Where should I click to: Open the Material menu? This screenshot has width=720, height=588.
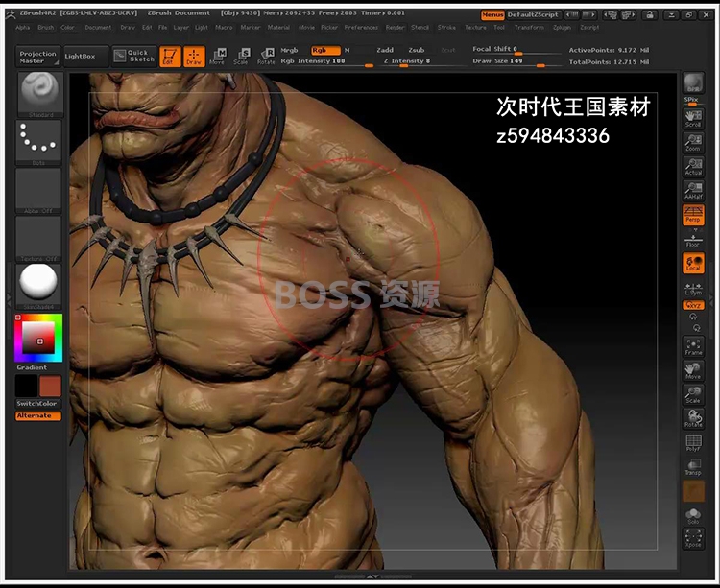pos(278,28)
